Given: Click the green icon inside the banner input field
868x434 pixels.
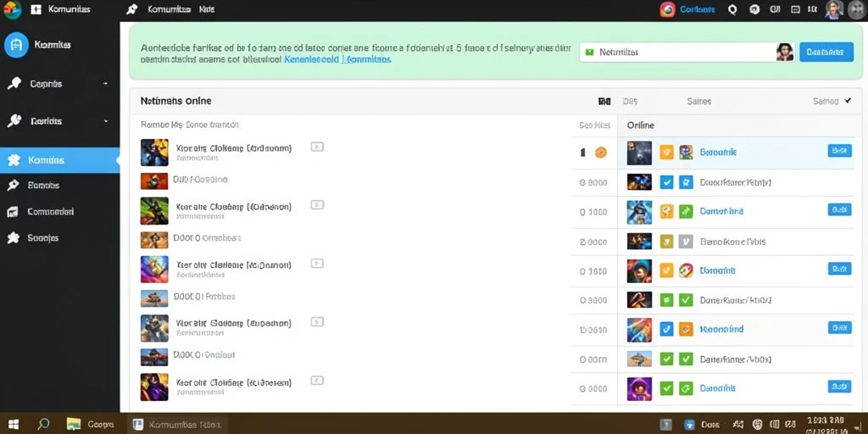Looking at the screenshot, I should [x=589, y=52].
